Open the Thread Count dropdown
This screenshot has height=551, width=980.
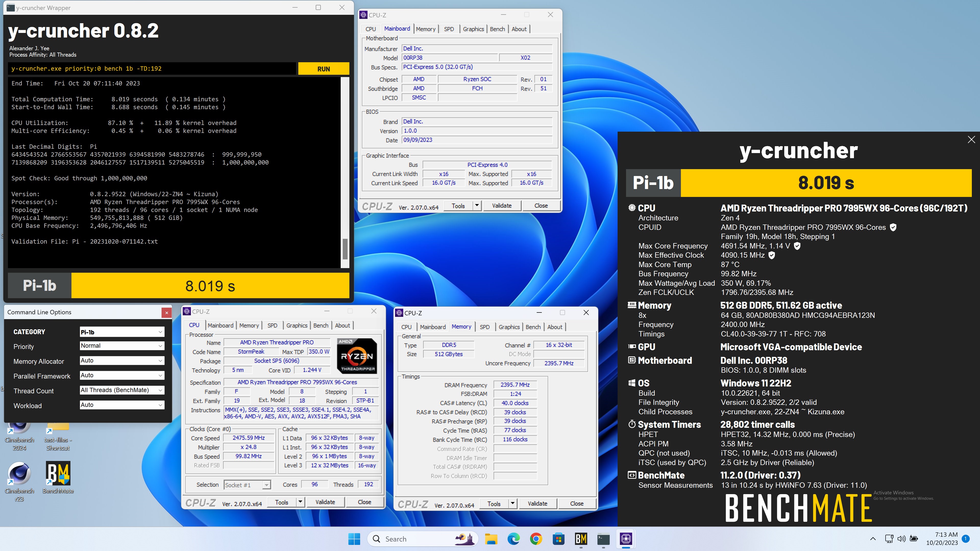(122, 390)
